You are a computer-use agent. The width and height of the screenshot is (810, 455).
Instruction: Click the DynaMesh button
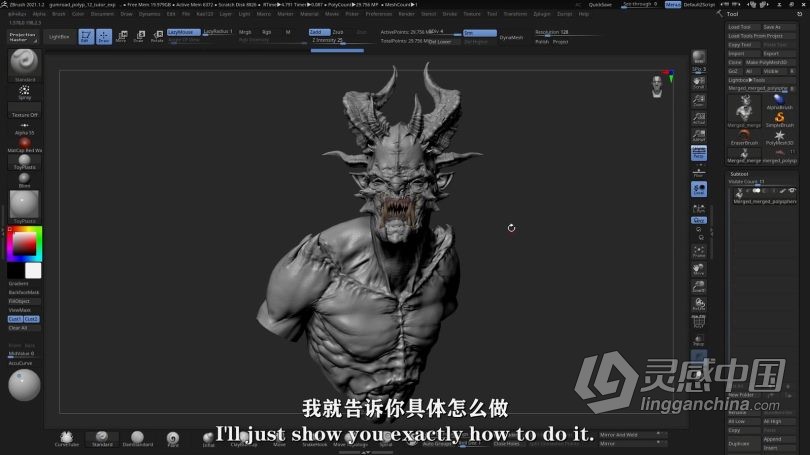click(x=511, y=37)
